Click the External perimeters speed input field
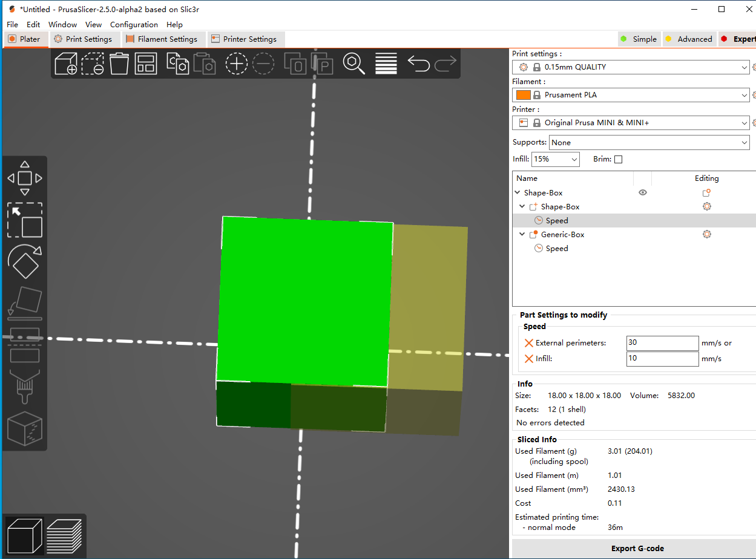This screenshot has height=559, width=756. [x=662, y=343]
